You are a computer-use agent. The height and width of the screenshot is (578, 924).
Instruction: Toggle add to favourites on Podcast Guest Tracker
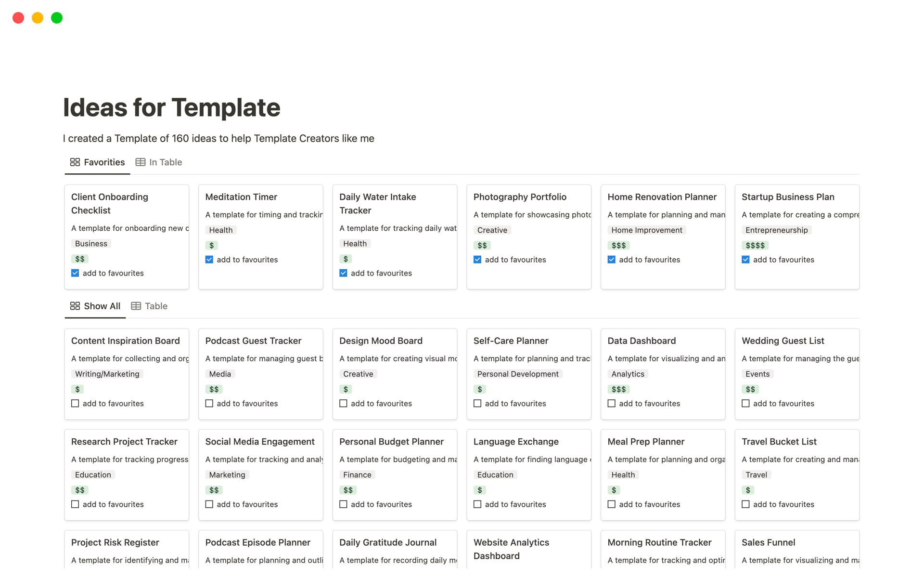point(209,404)
